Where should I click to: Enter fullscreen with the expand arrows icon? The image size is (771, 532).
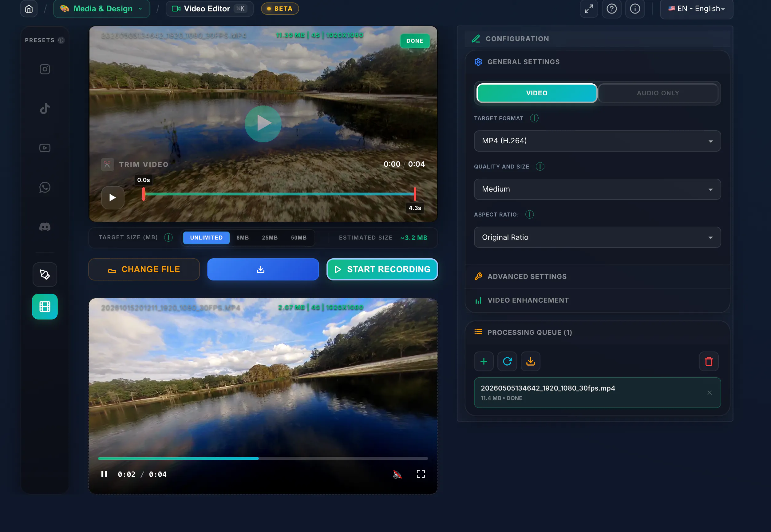(x=589, y=9)
